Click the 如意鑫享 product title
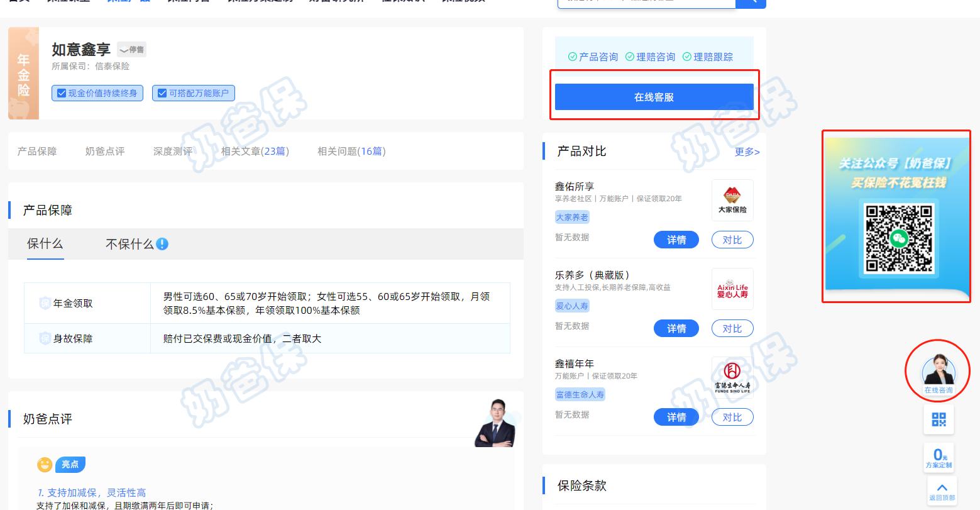980x510 pixels. 81,49
